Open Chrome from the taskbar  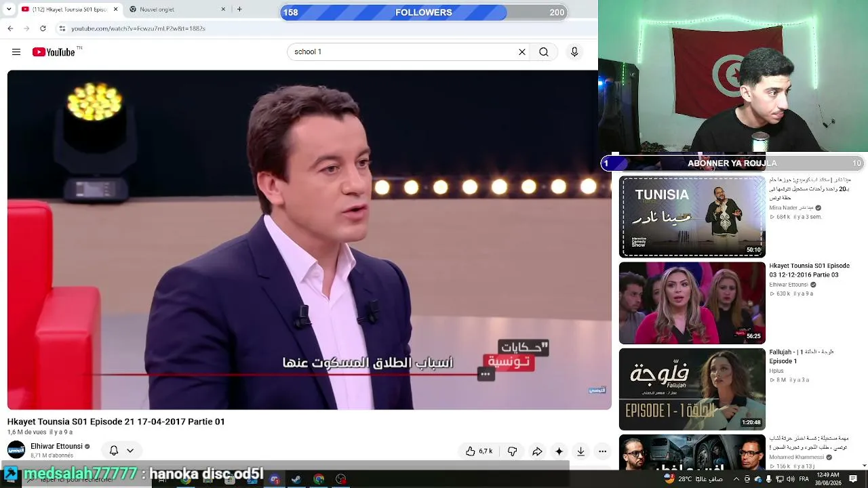pos(319,479)
